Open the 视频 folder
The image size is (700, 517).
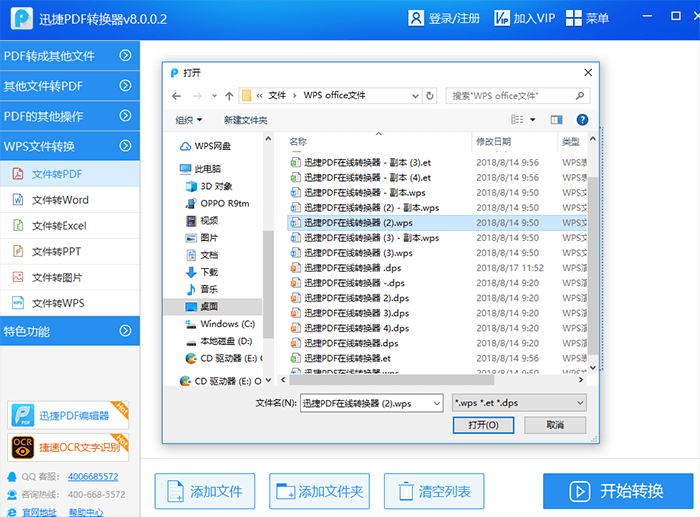[202, 221]
